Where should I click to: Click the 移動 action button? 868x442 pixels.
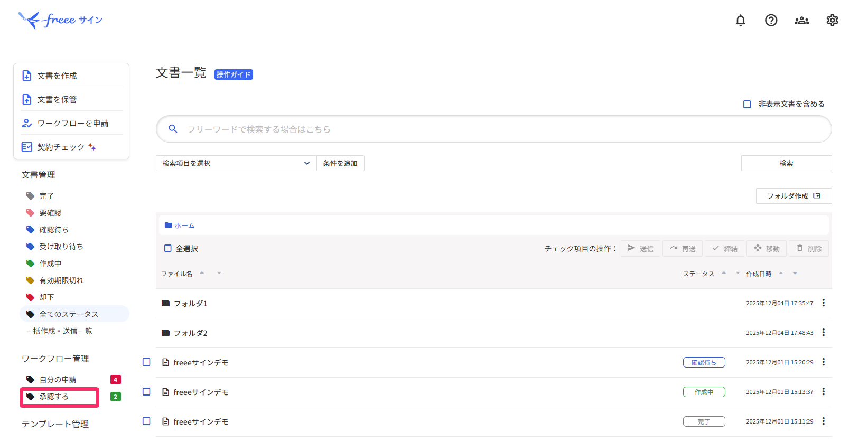point(767,248)
